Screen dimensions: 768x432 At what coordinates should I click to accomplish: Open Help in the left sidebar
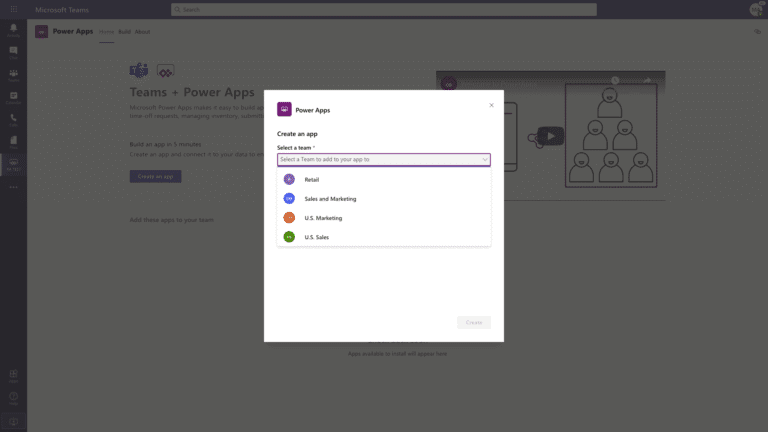(13, 398)
